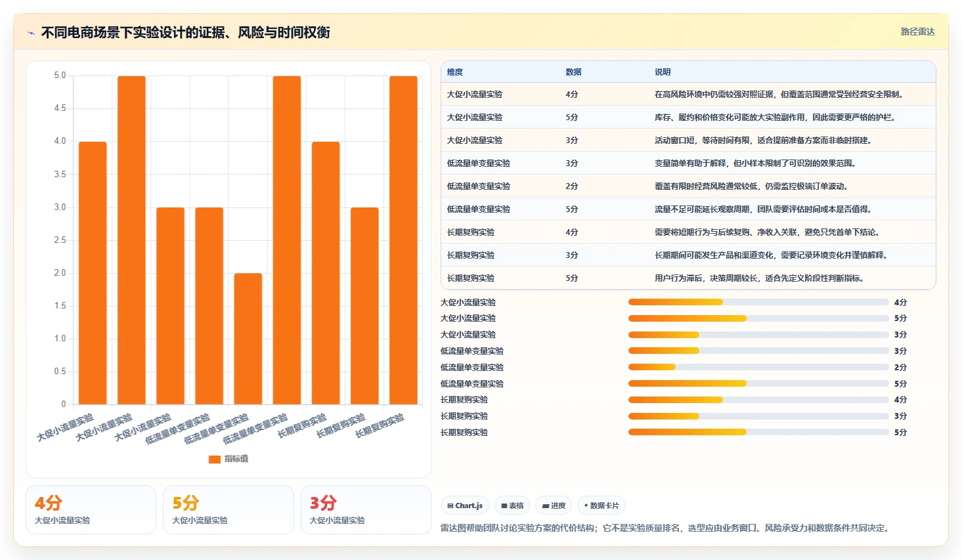
Task: Click the 长期复购实验 progress bar showing 3分
Action: [758, 416]
